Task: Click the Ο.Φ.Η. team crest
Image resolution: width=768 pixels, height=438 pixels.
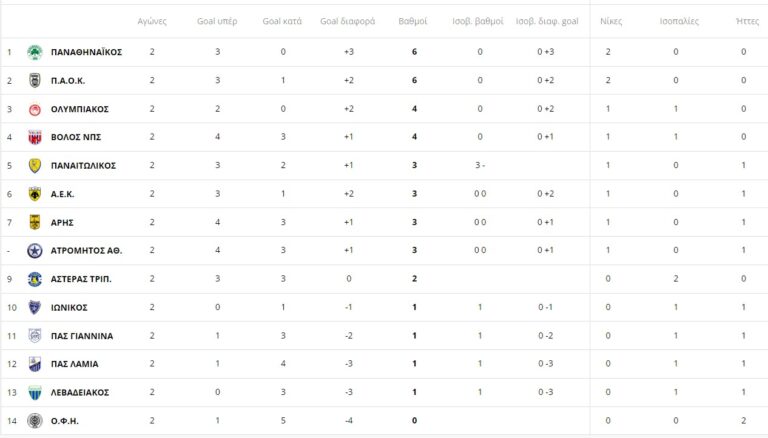Action: (34, 421)
